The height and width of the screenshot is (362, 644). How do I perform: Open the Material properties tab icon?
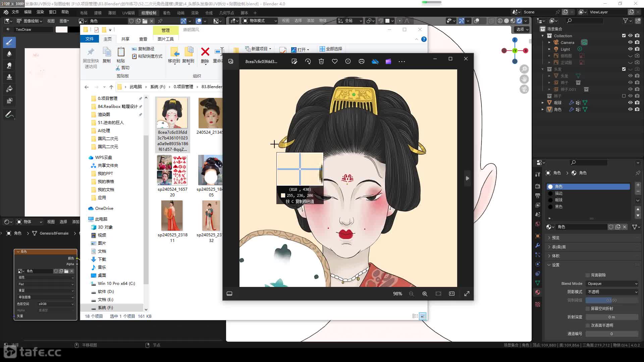[538, 292]
